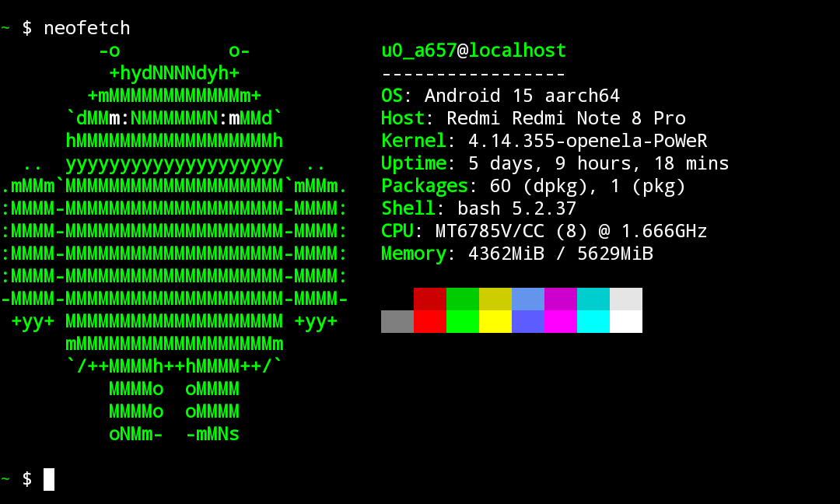Click the typed neofetch command text
The width and height of the screenshot is (840, 504).
pos(86,29)
